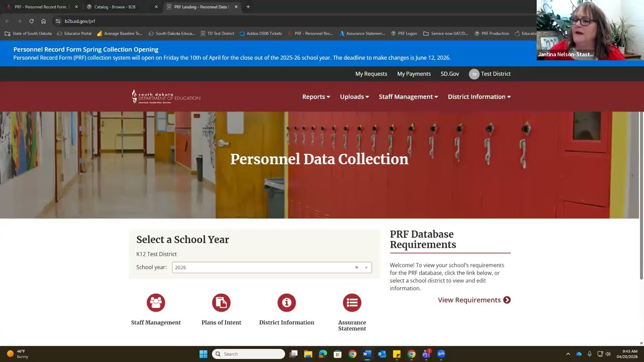Open File Explorer from the taskbar

pyautogui.click(x=308, y=354)
